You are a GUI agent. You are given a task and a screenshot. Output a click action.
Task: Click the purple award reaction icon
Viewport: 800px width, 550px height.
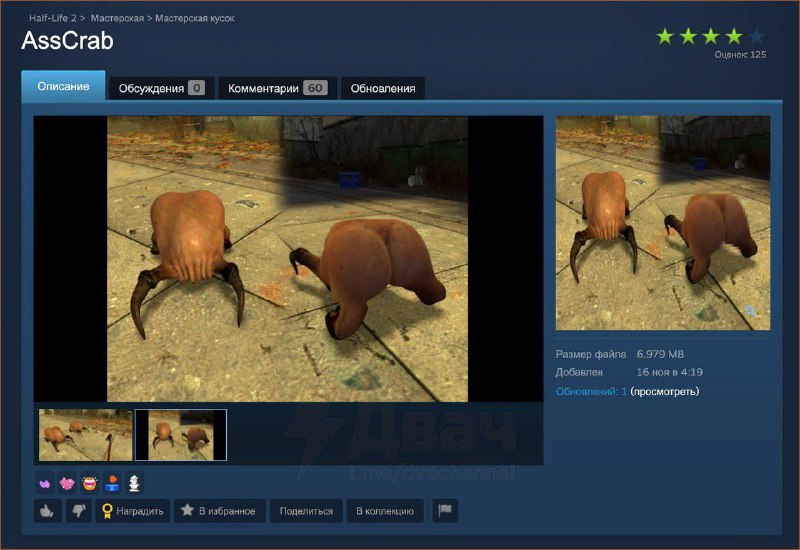coord(45,483)
